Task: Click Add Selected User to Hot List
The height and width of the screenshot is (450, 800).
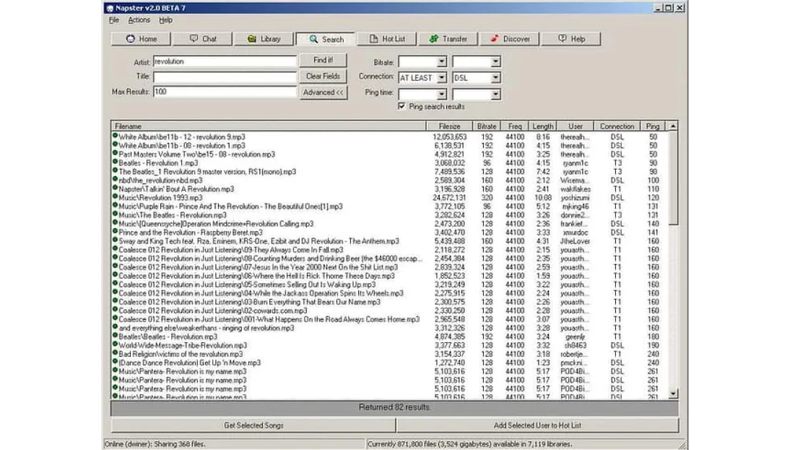Action: [538, 425]
